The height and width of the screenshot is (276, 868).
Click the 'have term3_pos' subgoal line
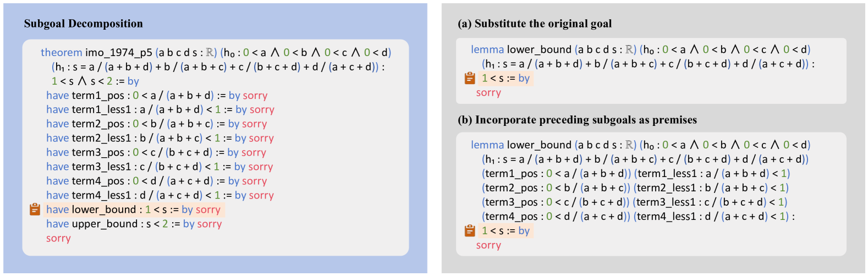tap(156, 153)
